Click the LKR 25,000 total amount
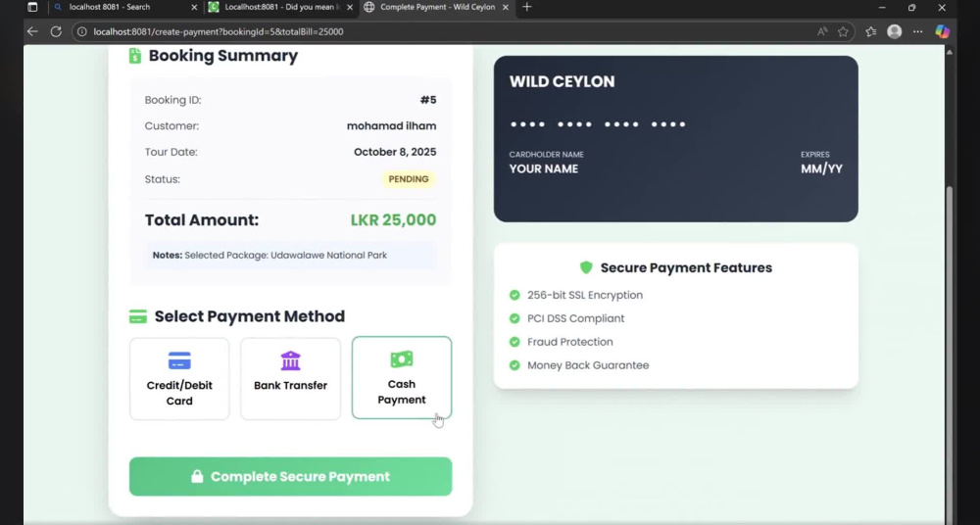Viewport: 980px width, 525px height. click(393, 220)
